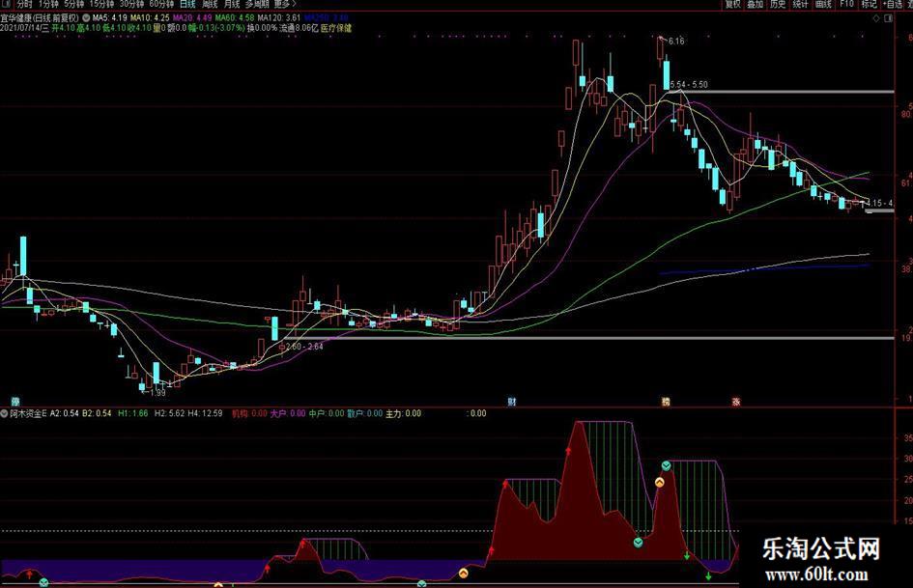Click the 2.60 - 2.64 gap label

click(304, 347)
